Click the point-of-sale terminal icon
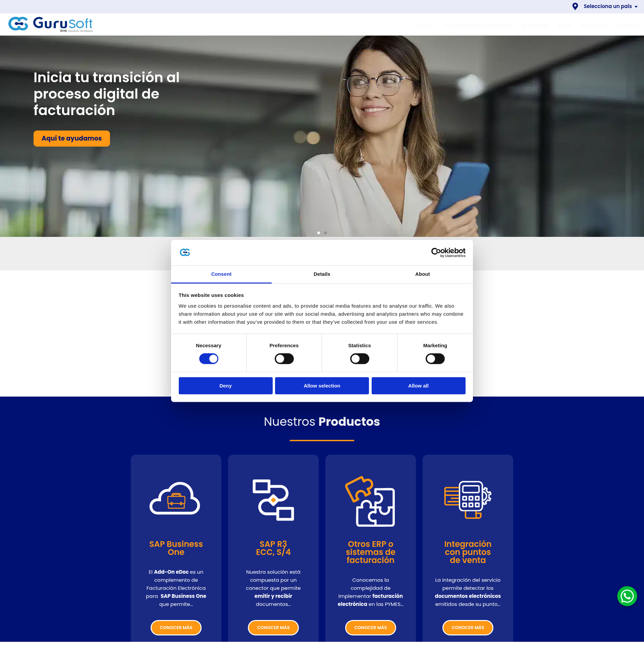The width and height of the screenshot is (644, 671). click(x=468, y=500)
